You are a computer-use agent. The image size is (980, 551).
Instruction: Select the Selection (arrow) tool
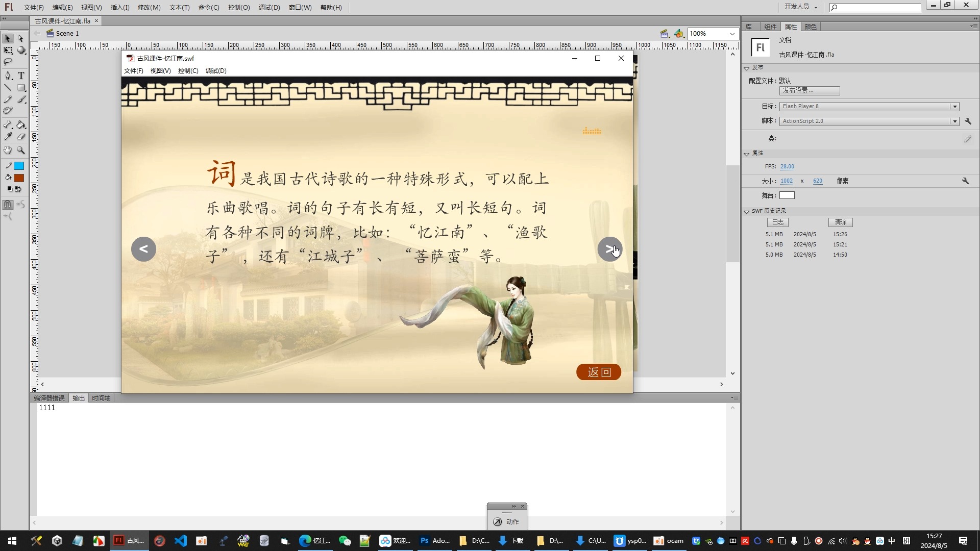pos(8,39)
